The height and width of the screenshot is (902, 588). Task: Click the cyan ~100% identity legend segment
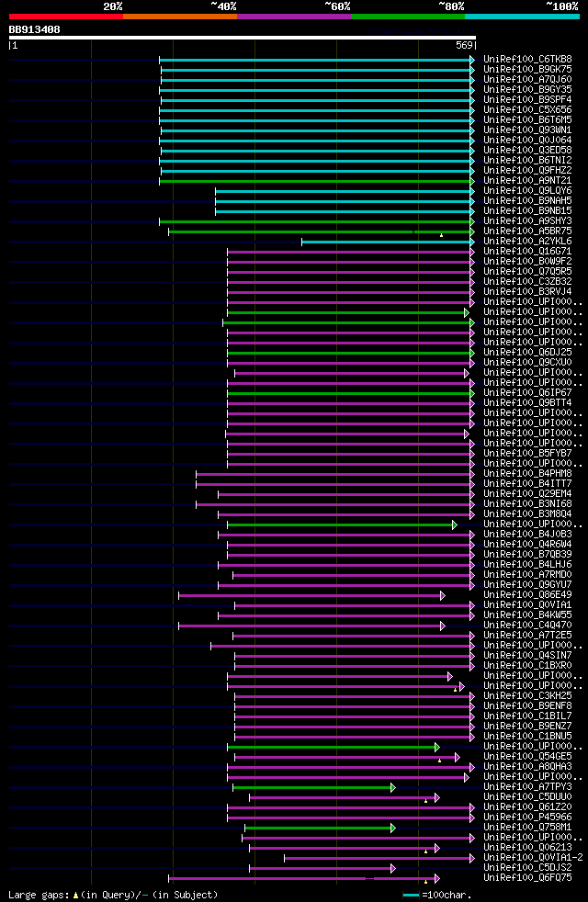coord(522,17)
